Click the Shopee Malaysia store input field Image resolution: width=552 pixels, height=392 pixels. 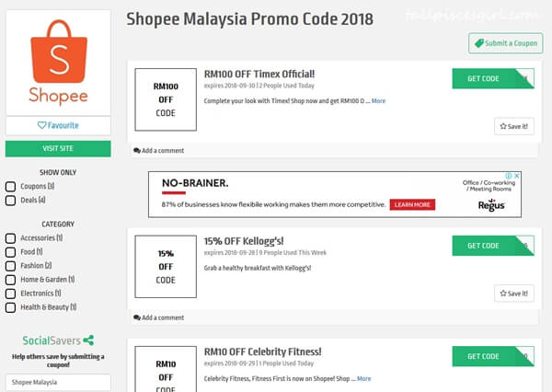click(58, 382)
